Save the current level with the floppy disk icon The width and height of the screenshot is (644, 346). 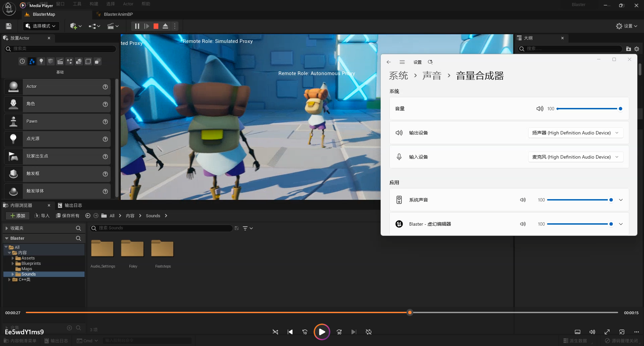point(9,26)
